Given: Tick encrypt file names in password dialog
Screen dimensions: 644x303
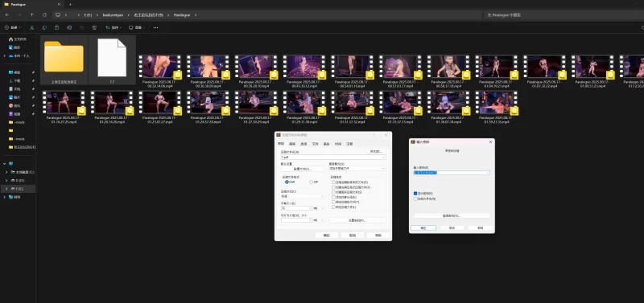Looking at the screenshot, I should [x=415, y=199].
